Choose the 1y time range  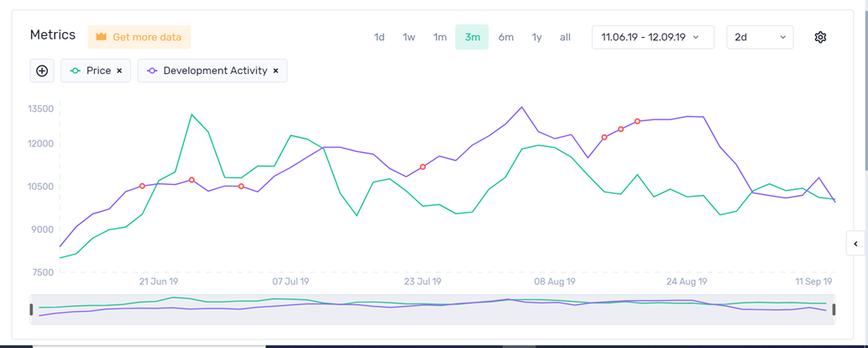pos(536,37)
